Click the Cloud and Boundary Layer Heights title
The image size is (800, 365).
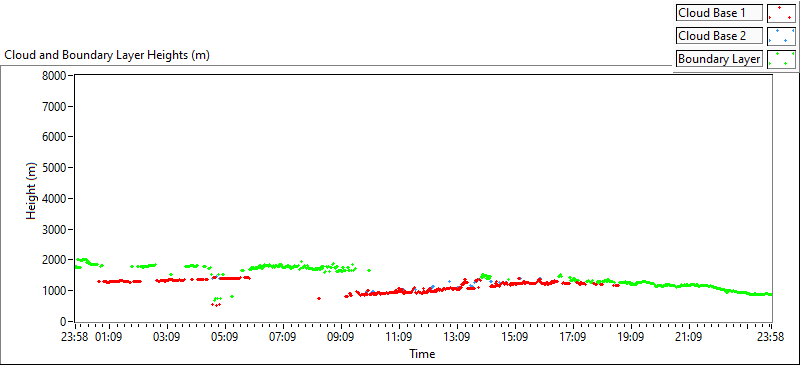coord(107,55)
